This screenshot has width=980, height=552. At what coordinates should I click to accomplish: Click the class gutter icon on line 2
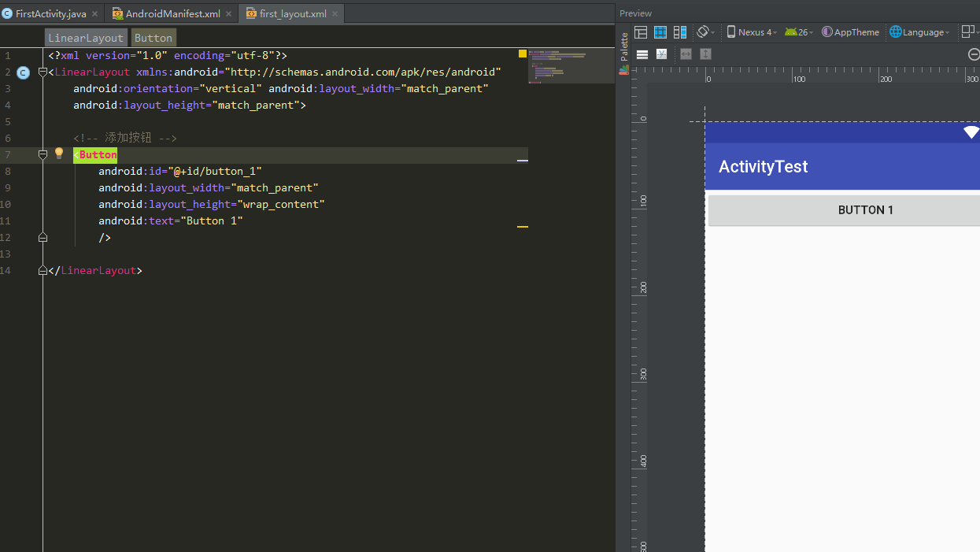(x=23, y=72)
